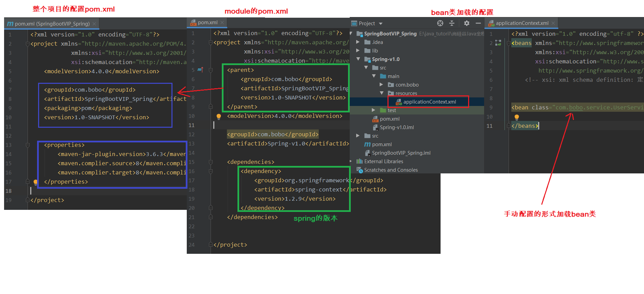Click the Spring-v1.0 module folder icon
The image size is (644, 294).
(367, 59)
